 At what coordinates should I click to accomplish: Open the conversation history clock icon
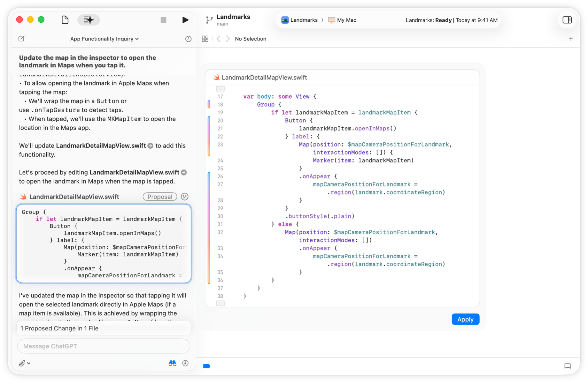click(188, 38)
